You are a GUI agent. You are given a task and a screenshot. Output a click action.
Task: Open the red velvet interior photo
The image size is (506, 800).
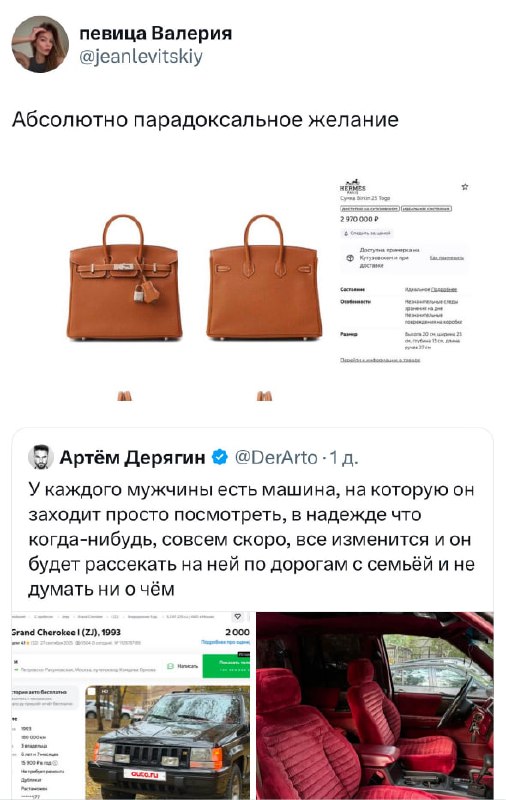coord(375,706)
